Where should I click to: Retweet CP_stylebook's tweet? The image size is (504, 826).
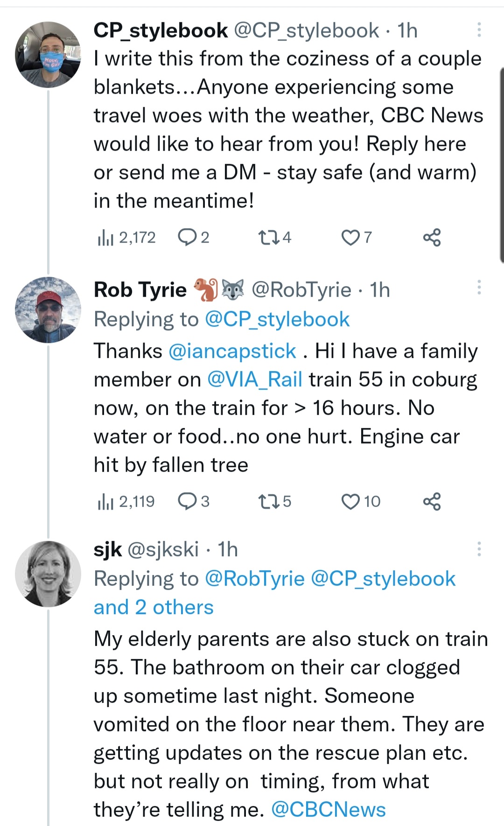click(269, 238)
